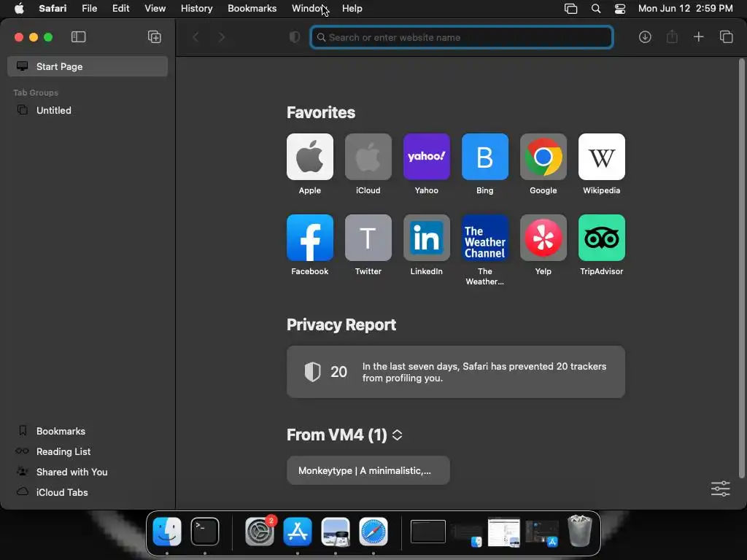Show tab overview toolbar button
747x560 pixels.
(726, 36)
